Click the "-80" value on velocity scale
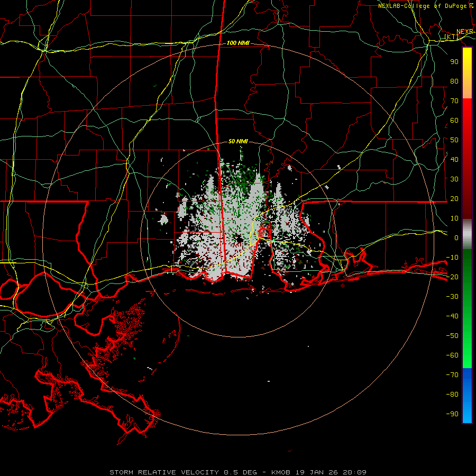The image size is (476, 476). click(x=452, y=395)
